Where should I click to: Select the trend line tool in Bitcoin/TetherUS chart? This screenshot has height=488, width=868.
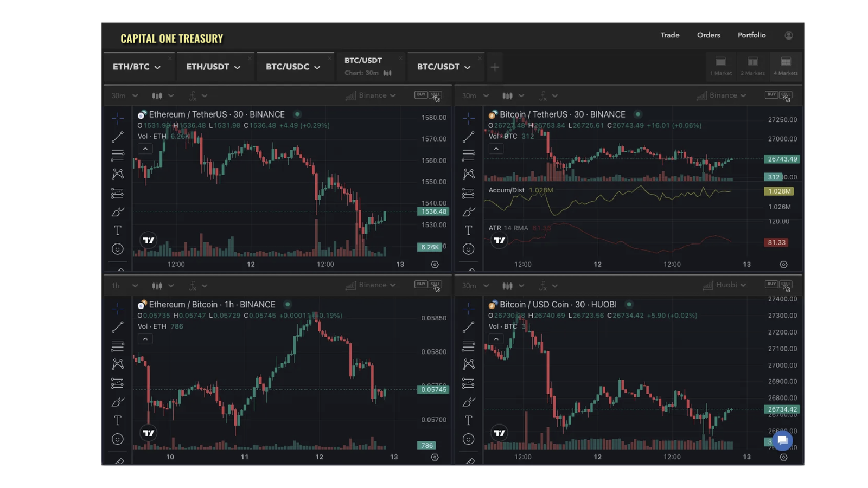click(x=469, y=137)
